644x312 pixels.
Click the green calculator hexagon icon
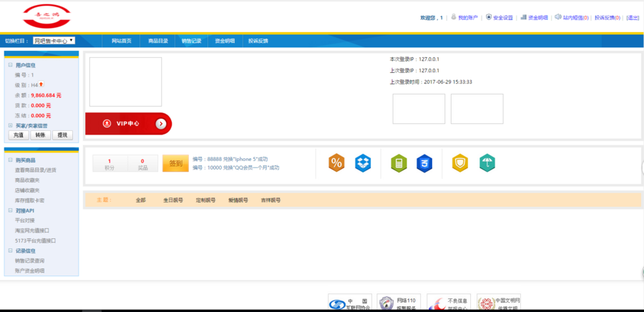click(399, 163)
